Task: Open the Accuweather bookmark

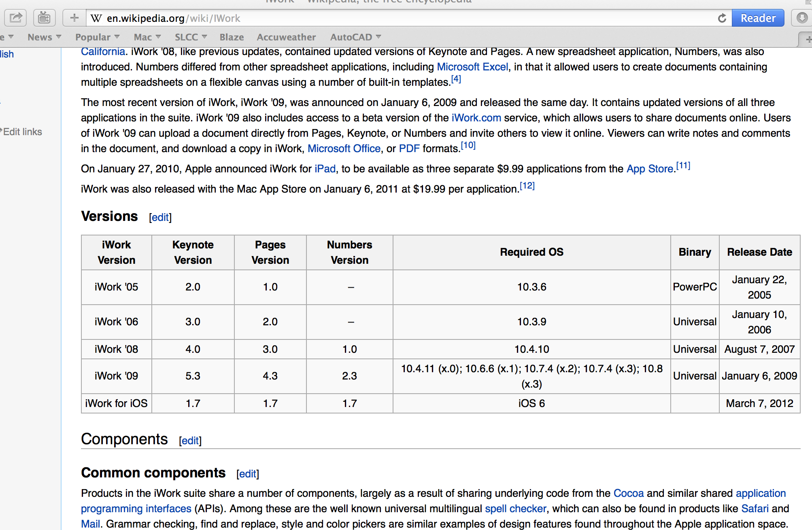Action: coord(286,37)
